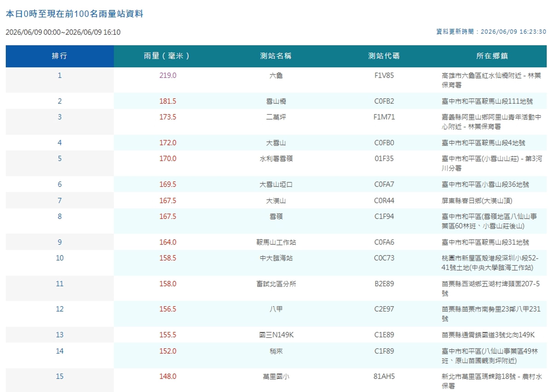Click the page title 本日0時至現在前100名雨量站資料
Screen dimensions: 552x392
pos(75,14)
